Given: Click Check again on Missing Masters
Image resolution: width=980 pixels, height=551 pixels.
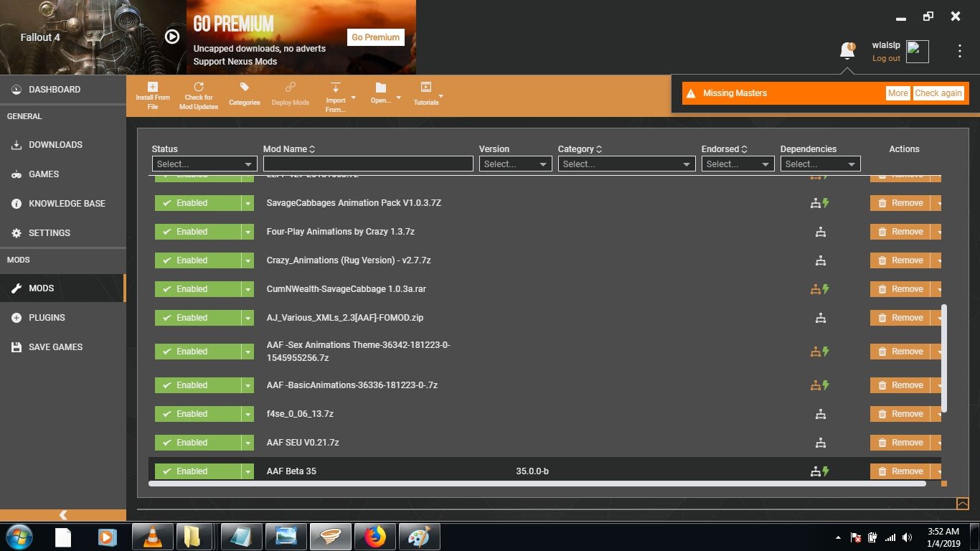Looking at the screenshot, I should (938, 93).
